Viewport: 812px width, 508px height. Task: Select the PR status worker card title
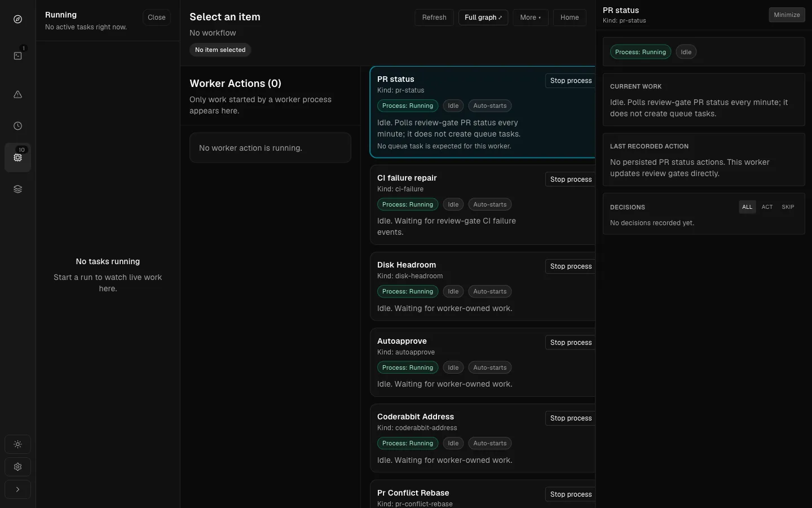[x=396, y=80]
